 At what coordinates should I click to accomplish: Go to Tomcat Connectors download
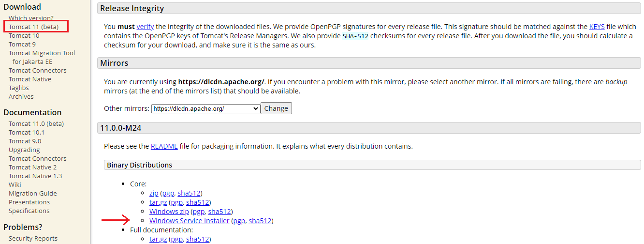pyautogui.click(x=37, y=70)
